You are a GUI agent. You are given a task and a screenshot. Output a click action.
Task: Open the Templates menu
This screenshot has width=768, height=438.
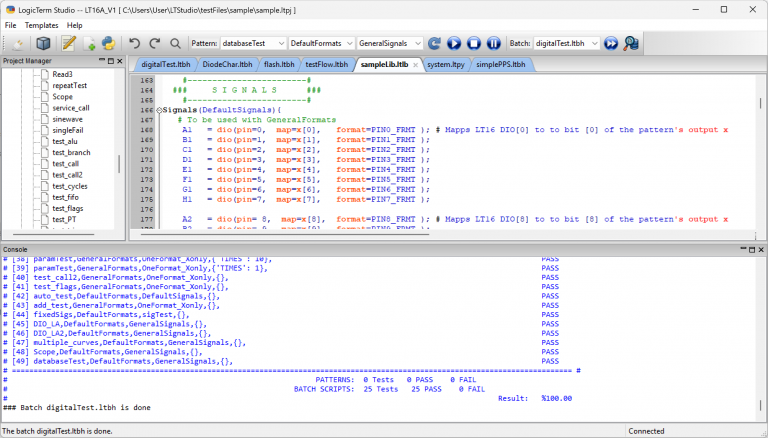point(41,25)
